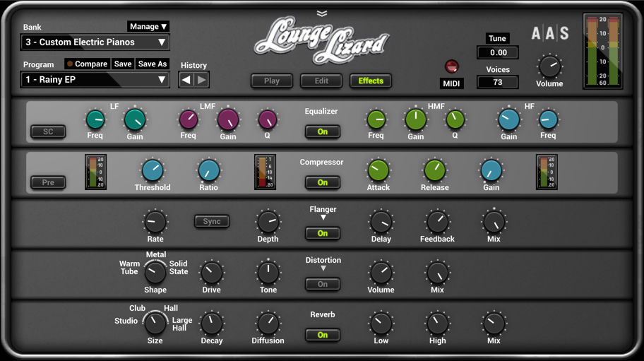Click the compressor Gain knob
Viewport: 644px width, 361px height.
[x=491, y=170]
